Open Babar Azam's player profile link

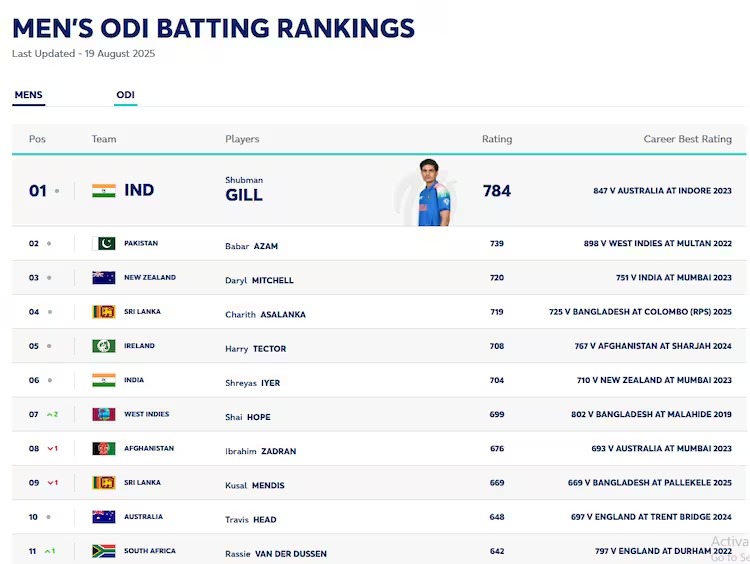coord(254,246)
